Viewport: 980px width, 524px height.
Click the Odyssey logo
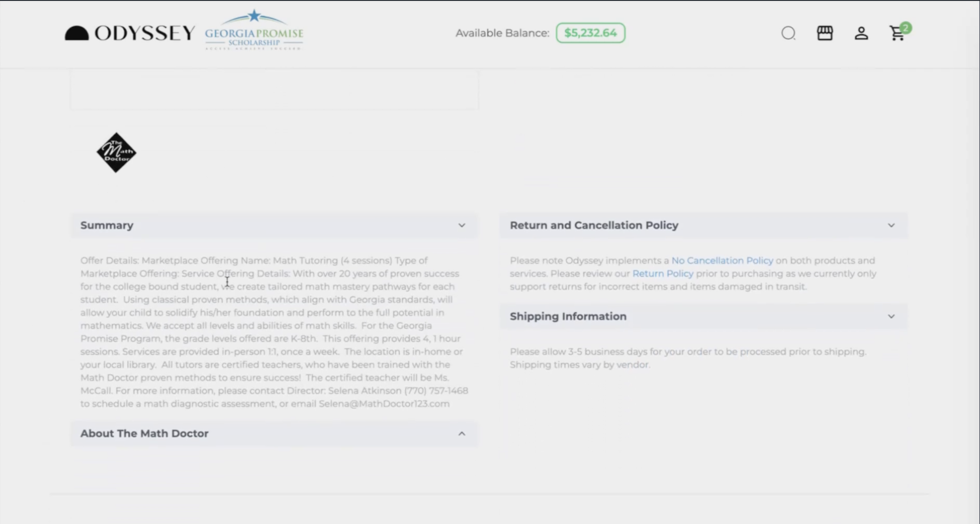click(x=130, y=33)
